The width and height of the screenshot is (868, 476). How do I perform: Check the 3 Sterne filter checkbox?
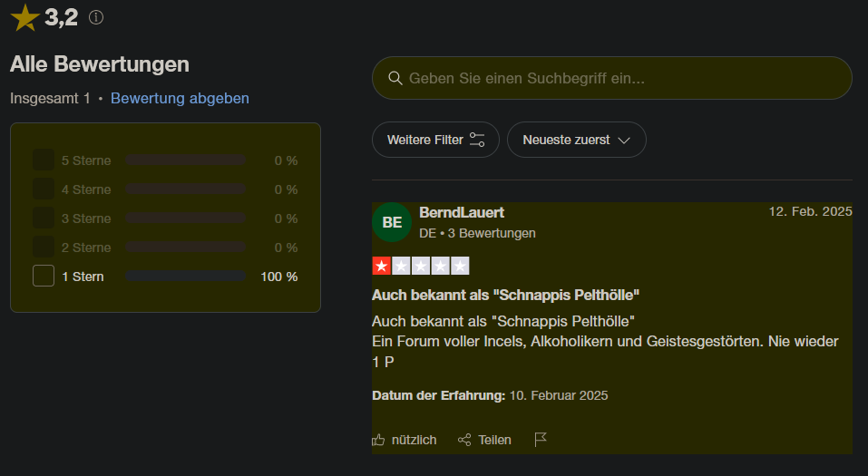click(44, 219)
